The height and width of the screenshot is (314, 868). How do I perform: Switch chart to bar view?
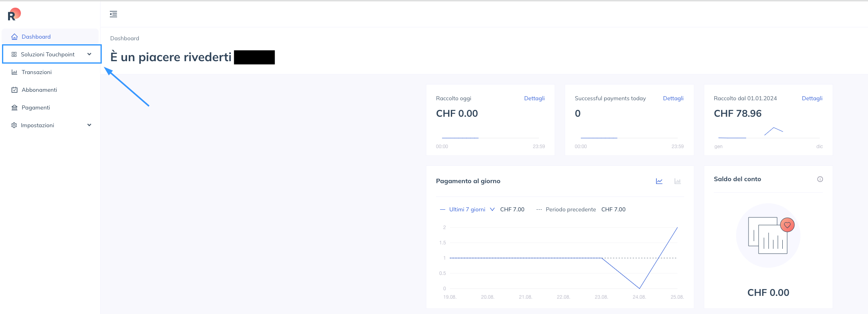pos(677,181)
